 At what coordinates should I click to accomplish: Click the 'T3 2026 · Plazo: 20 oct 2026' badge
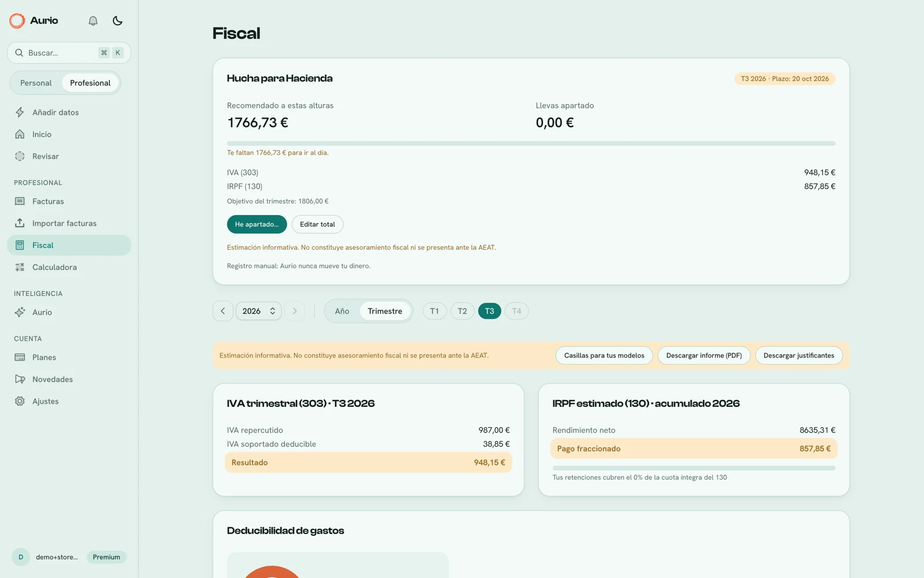(x=785, y=79)
